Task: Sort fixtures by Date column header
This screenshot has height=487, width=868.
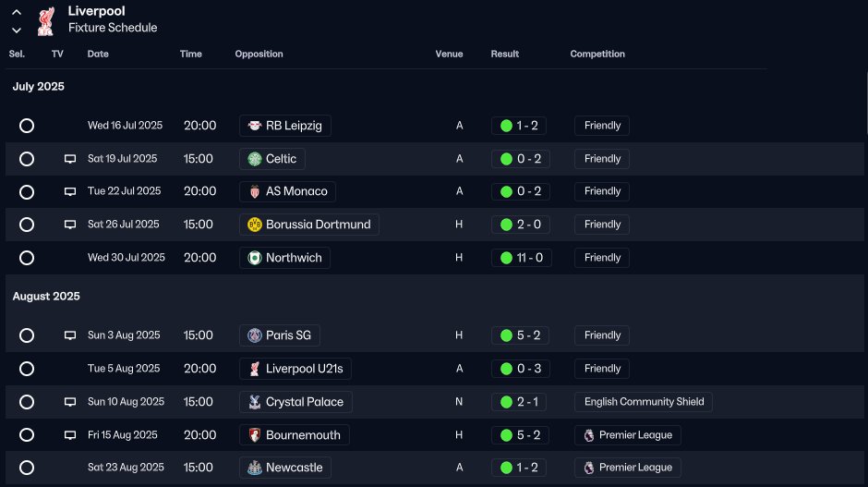Action: tap(98, 54)
